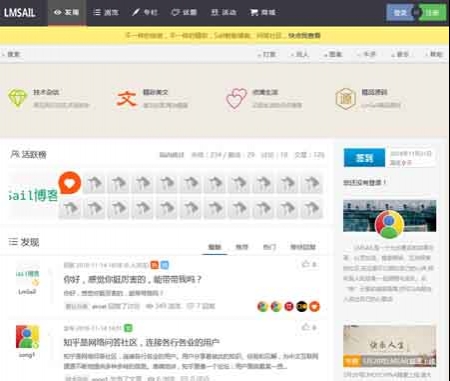Screen dimensions: 450x381
Task: Open the Sail博客 logo in active list
Action: 33,195
